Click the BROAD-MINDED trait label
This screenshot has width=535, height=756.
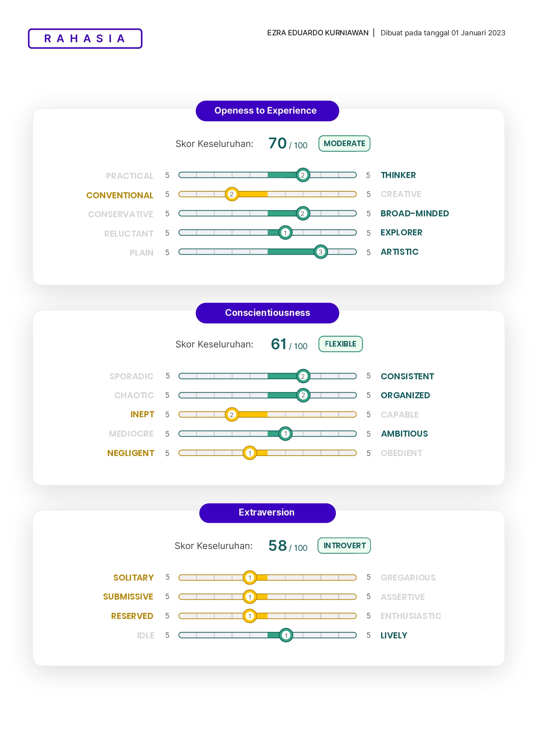tap(414, 213)
